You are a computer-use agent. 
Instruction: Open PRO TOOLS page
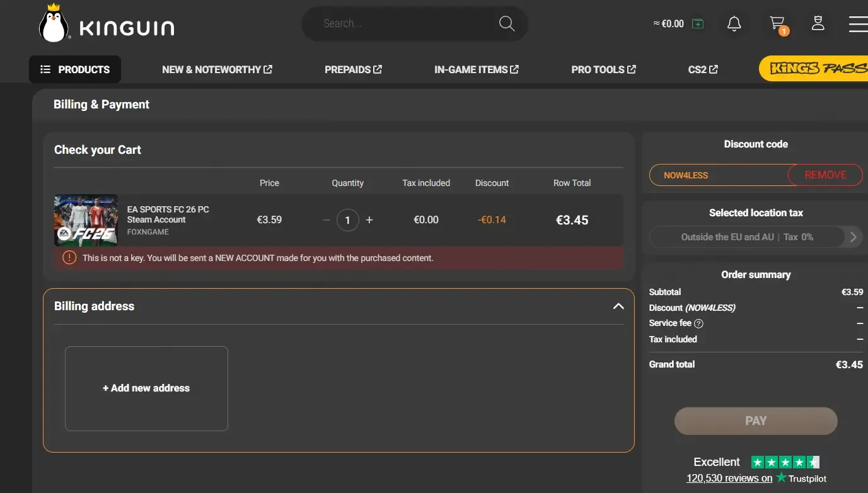(604, 69)
